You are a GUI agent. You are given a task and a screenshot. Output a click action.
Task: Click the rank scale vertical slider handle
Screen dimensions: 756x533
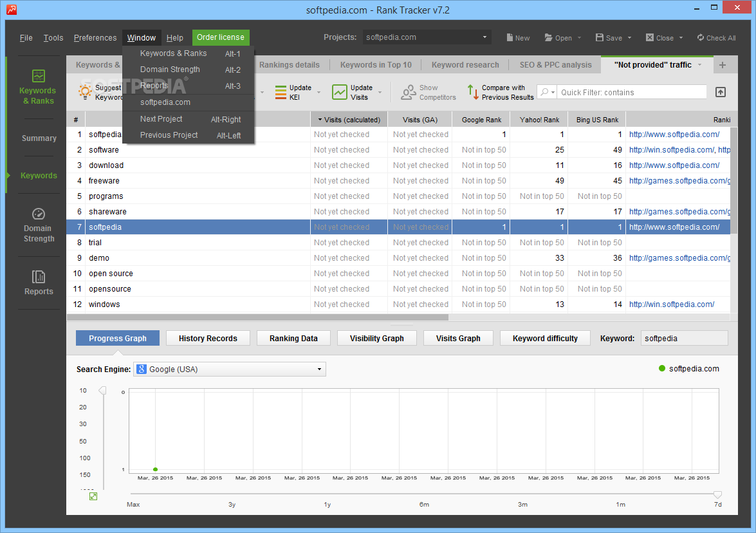[x=102, y=390]
